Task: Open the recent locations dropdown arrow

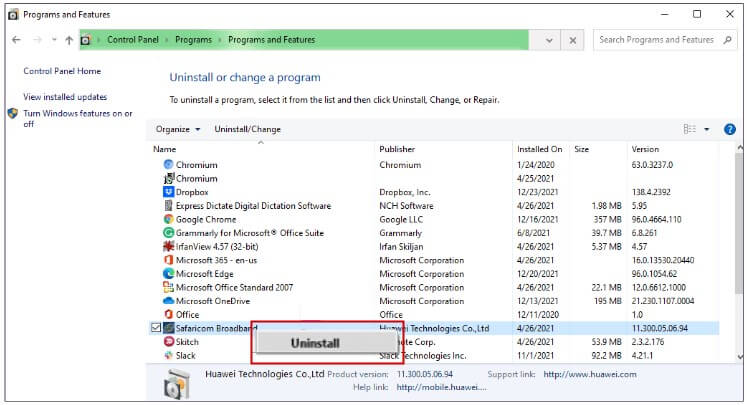Action: coord(54,40)
